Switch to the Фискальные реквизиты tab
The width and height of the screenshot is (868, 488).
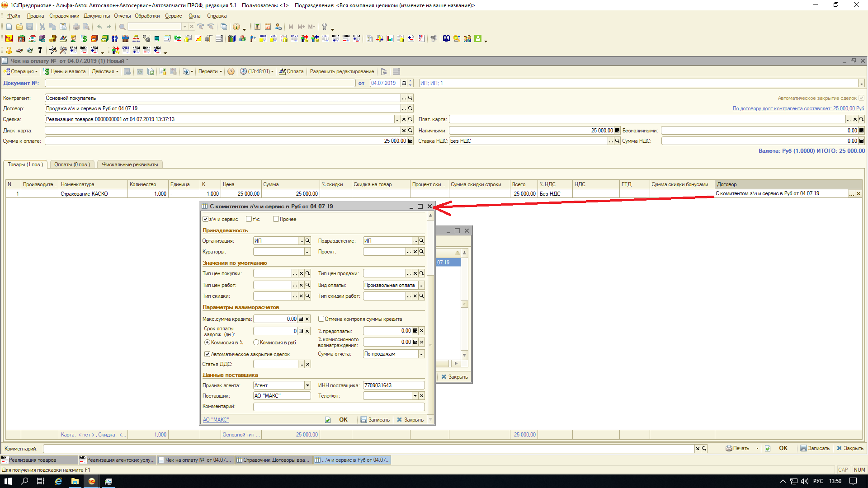(x=130, y=164)
